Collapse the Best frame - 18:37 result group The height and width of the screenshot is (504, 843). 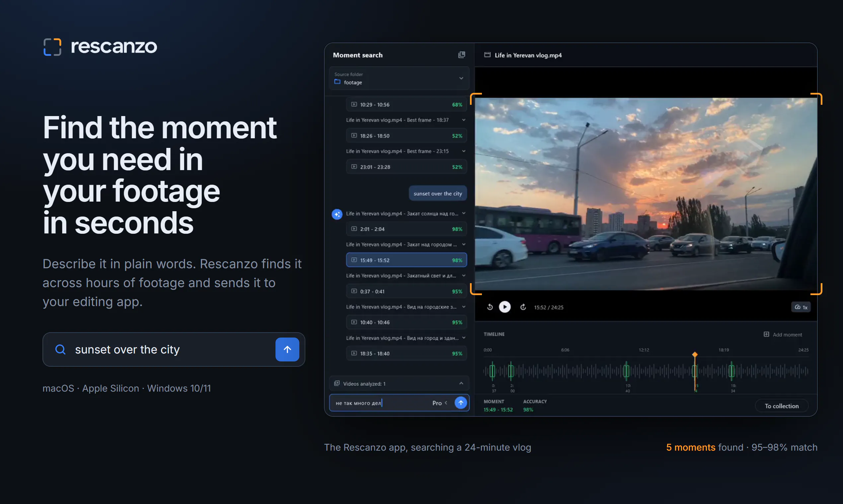click(464, 120)
